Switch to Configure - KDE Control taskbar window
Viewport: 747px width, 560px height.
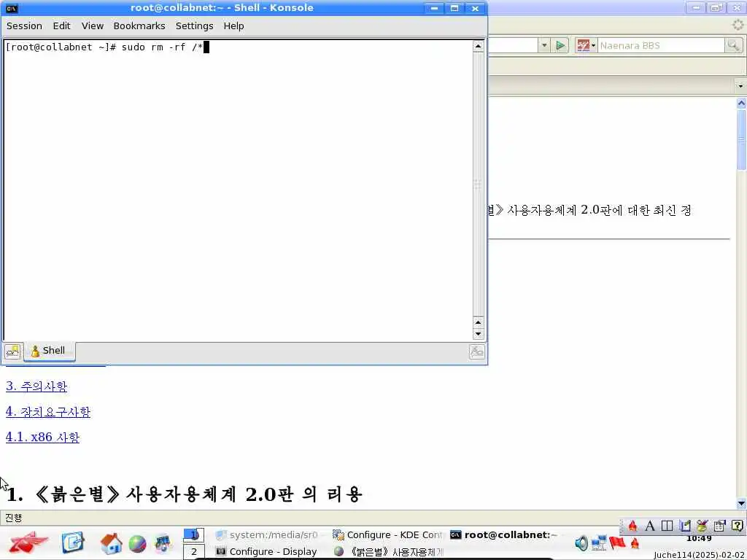point(388,534)
